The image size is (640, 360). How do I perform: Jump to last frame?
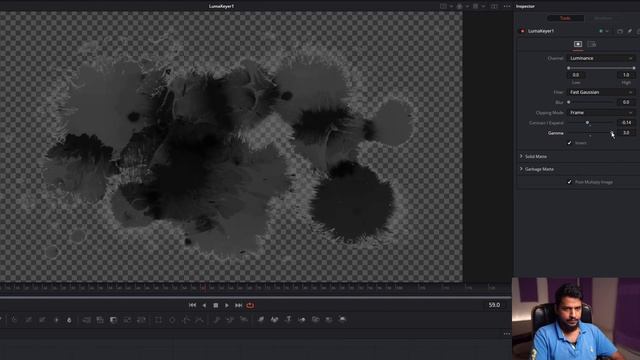[238, 305]
